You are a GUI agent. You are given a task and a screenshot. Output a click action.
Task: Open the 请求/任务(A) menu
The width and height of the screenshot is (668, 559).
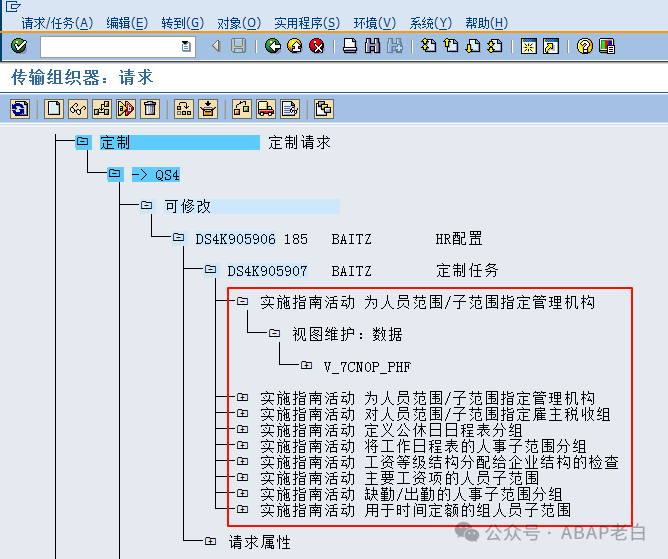pyautogui.click(x=57, y=23)
